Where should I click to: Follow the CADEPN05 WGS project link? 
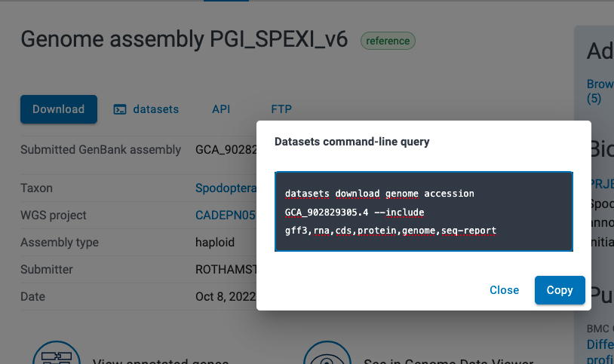click(x=225, y=215)
